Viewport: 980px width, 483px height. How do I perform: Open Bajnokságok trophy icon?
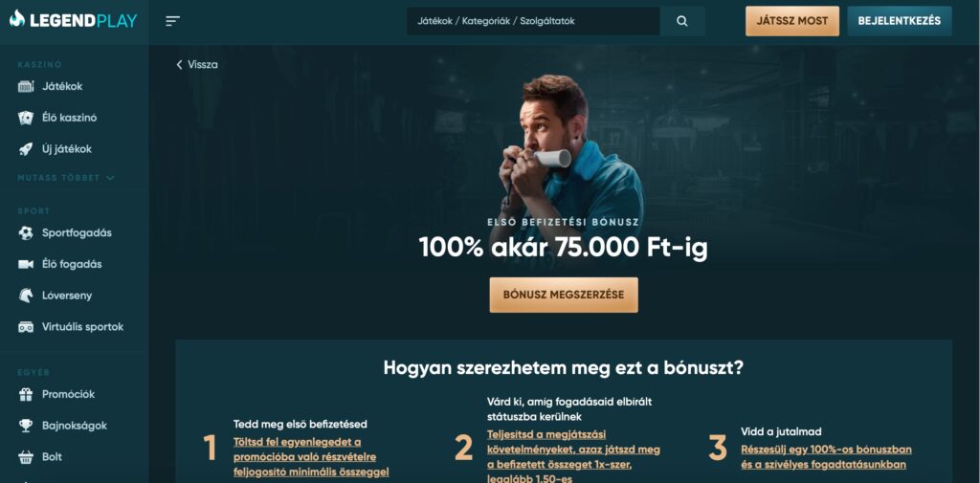[26, 426]
